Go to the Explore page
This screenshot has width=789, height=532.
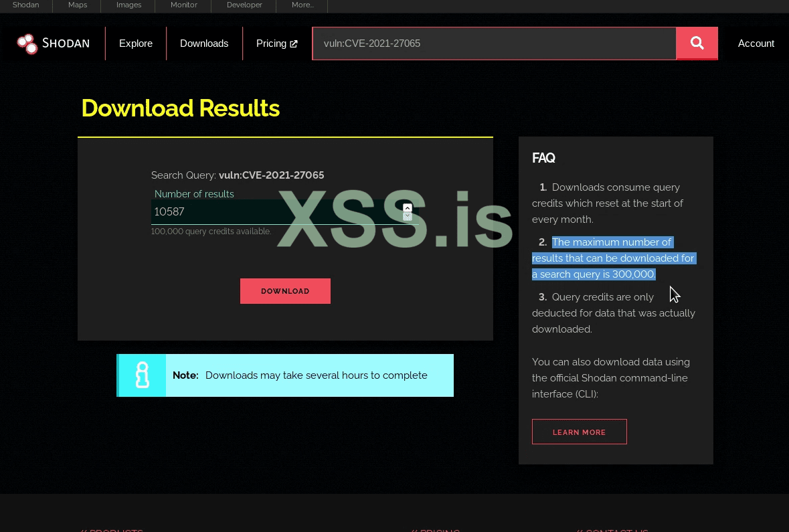136,43
